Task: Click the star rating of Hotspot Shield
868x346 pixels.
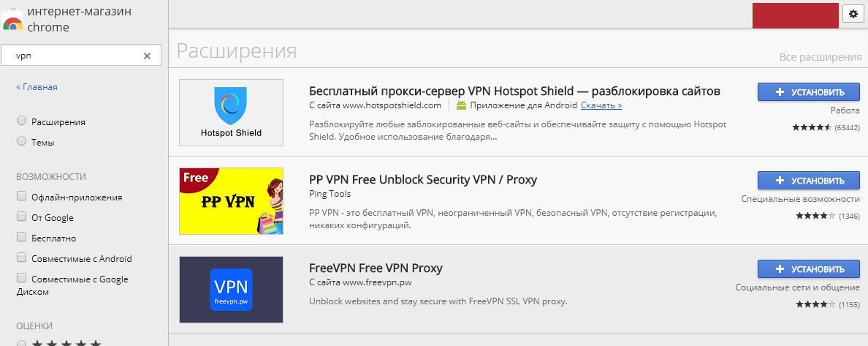Action: pos(811,127)
